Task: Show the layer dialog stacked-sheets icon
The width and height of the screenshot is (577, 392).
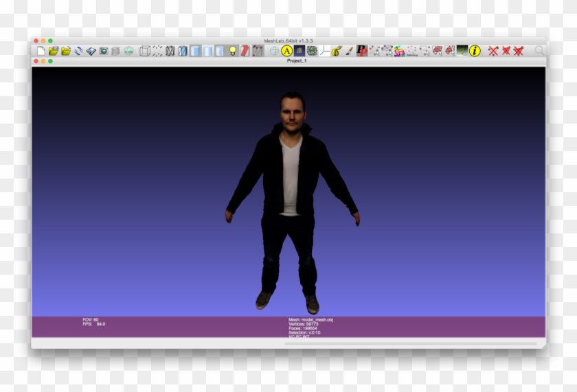Action: coord(115,51)
